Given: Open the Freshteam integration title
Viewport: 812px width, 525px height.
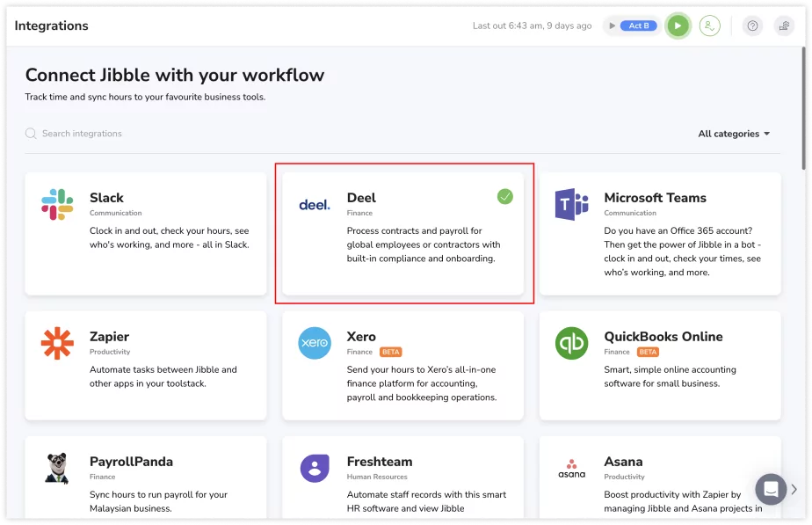Looking at the screenshot, I should click(x=380, y=462).
